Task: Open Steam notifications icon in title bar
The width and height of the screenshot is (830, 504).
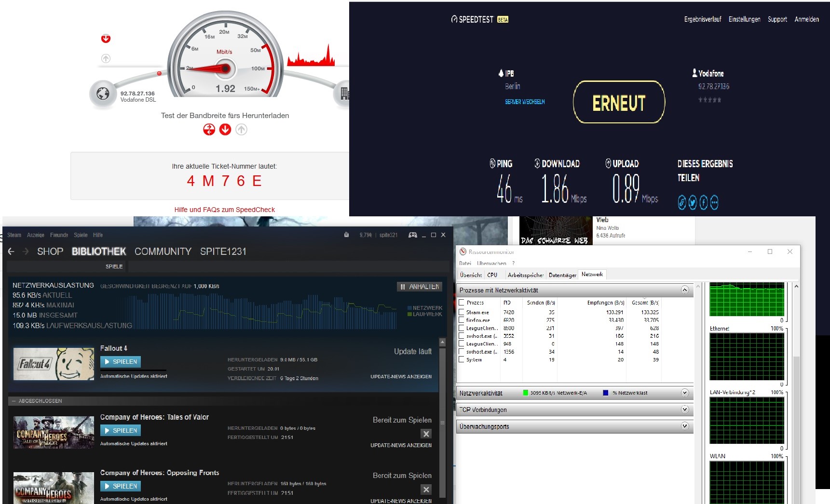Action: [346, 235]
